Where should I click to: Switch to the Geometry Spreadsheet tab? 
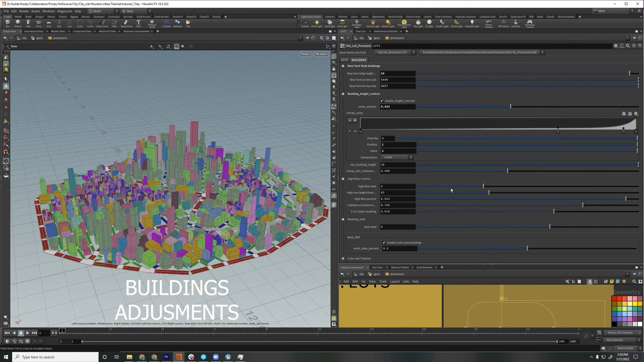(x=136, y=31)
